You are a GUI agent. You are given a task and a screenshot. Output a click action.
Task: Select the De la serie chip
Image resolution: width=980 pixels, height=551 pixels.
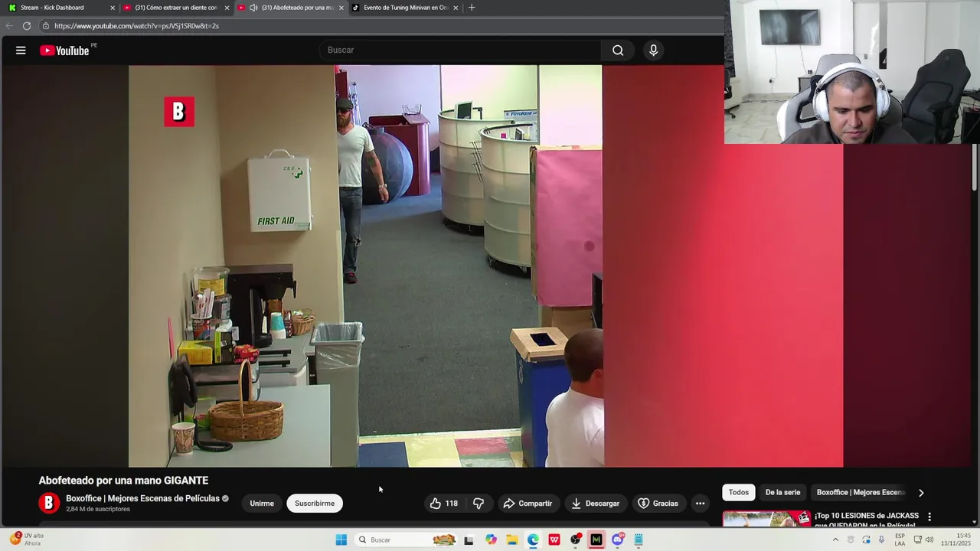pyautogui.click(x=782, y=493)
